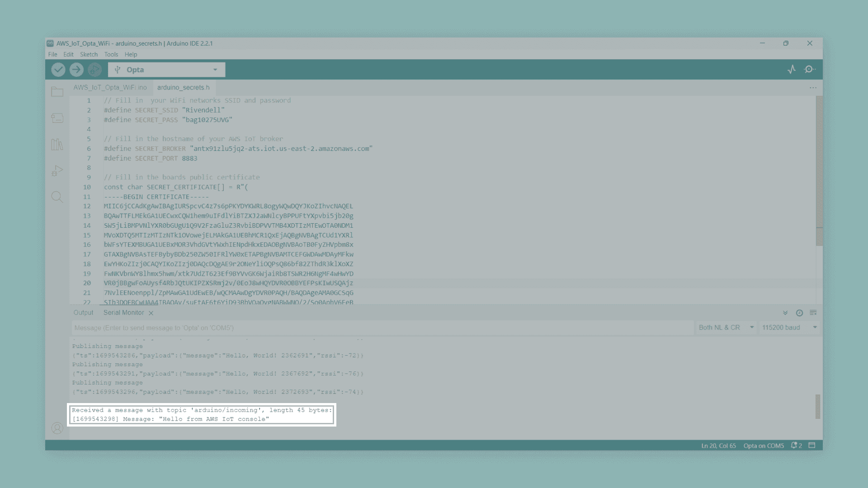The width and height of the screenshot is (868, 488).
Task: Open the Both NL & CR dropdown
Action: pos(726,328)
